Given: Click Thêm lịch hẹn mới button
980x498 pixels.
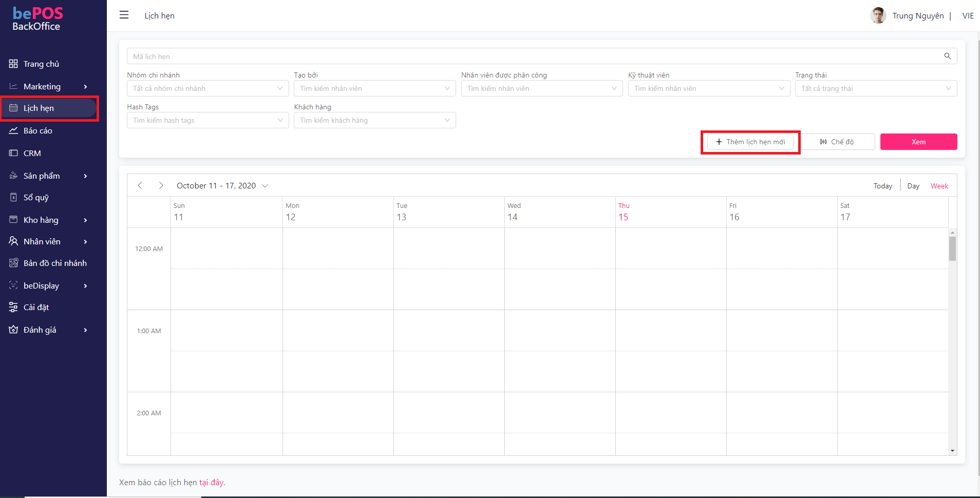Looking at the screenshot, I should (x=750, y=142).
